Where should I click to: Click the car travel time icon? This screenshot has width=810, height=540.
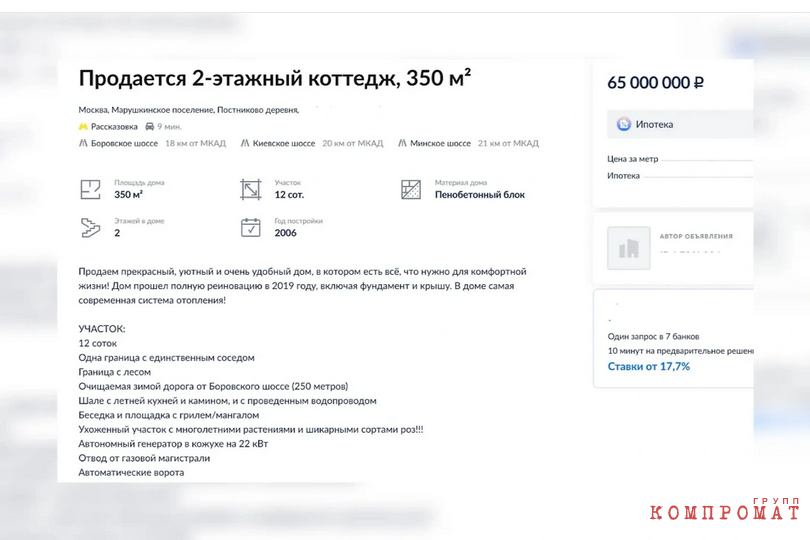pyautogui.click(x=150, y=126)
